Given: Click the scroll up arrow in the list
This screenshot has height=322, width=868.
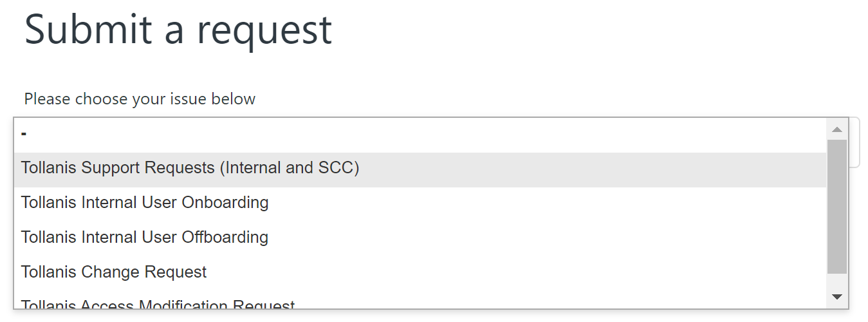Looking at the screenshot, I should coord(837,129).
